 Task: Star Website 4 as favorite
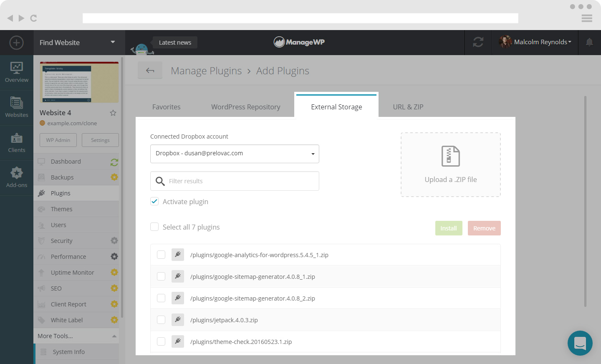(x=113, y=113)
